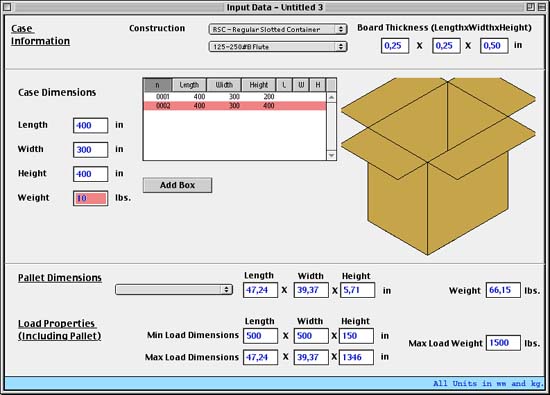Click the pallet Weight field 66,15
Viewport: 550px width, 395px height.
503,290
